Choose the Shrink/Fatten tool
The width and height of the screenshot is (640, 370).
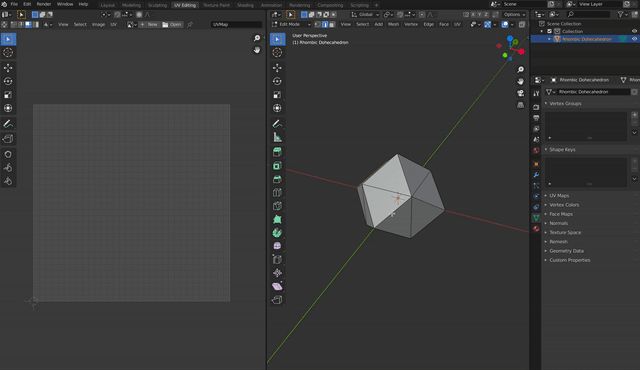pos(277,273)
